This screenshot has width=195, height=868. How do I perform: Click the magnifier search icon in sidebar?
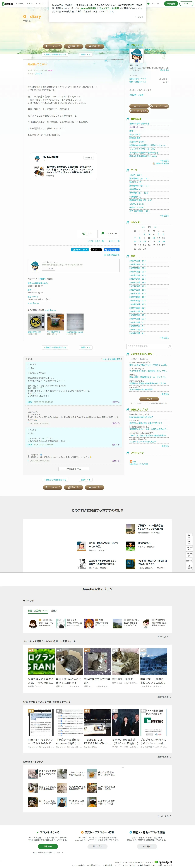[x=169, y=346]
